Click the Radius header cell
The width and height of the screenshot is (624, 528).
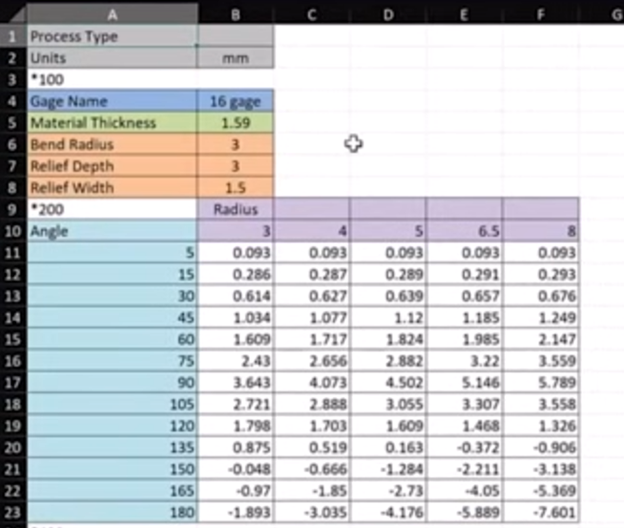[235, 210]
